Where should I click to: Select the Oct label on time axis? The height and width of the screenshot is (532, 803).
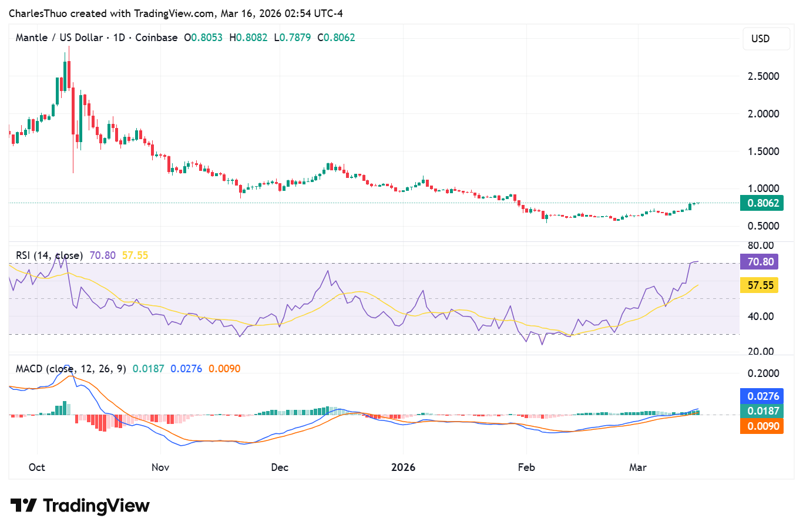(x=36, y=467)
